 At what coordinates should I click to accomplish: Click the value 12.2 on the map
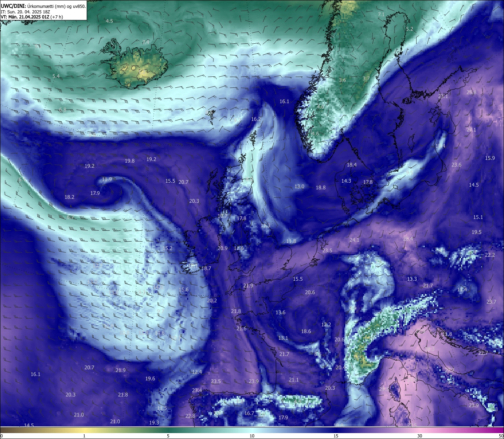pos(326,324)
